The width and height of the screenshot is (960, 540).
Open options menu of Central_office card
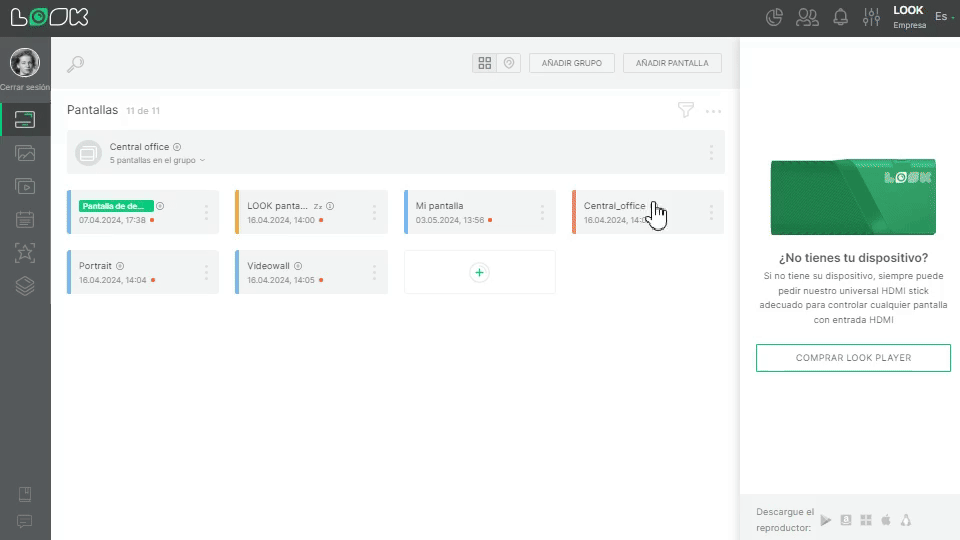pos(711,212)
